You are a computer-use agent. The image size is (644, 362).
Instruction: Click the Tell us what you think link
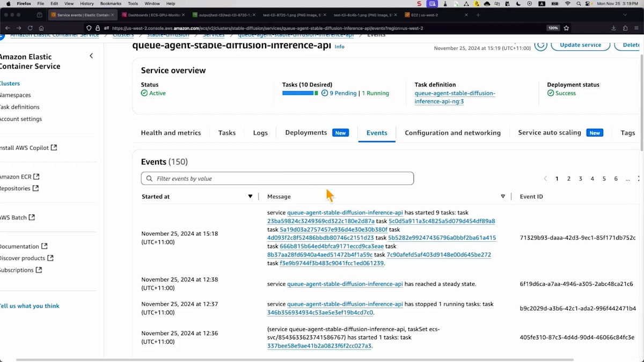30,306
